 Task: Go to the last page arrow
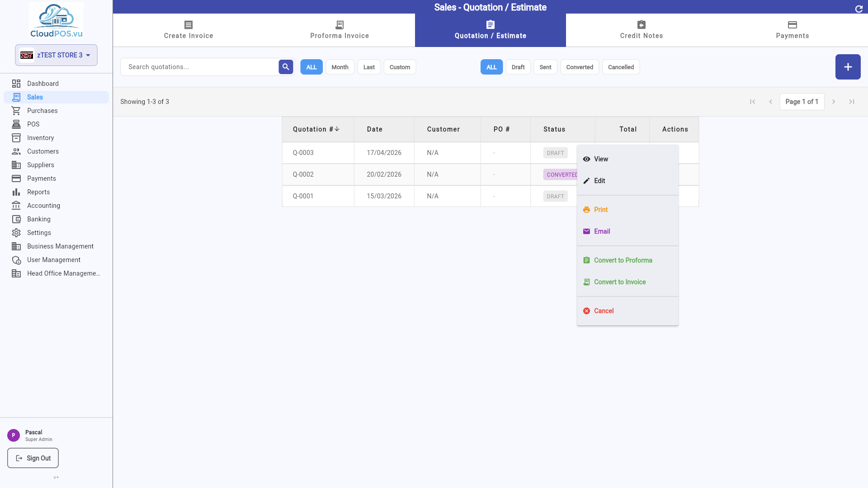click(852, 102)
